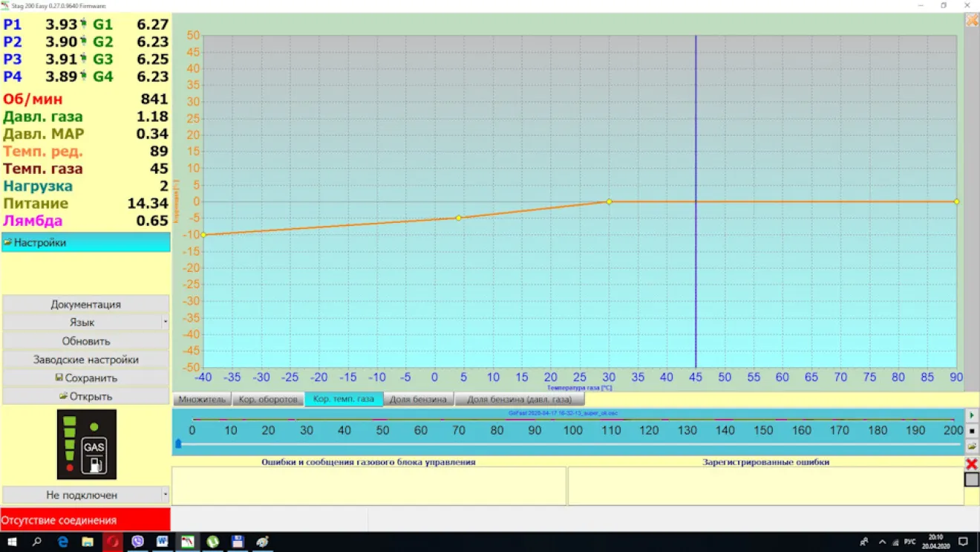
Task: Open uTorrent from taskbar
Action: click(212, 542)
